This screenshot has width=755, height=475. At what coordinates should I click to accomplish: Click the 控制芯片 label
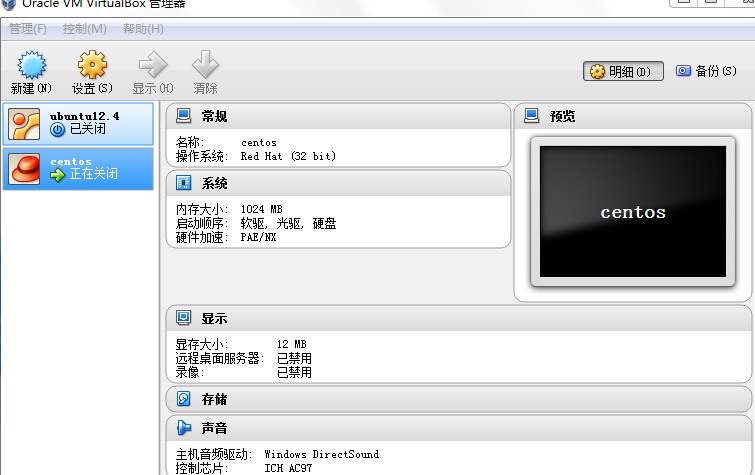(x=201, y=468)
